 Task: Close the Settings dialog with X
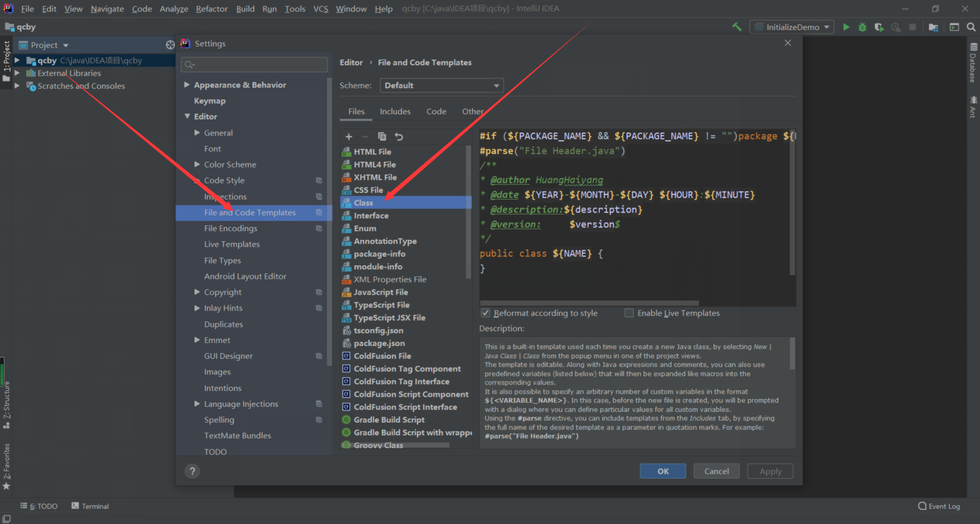(788, 43)
